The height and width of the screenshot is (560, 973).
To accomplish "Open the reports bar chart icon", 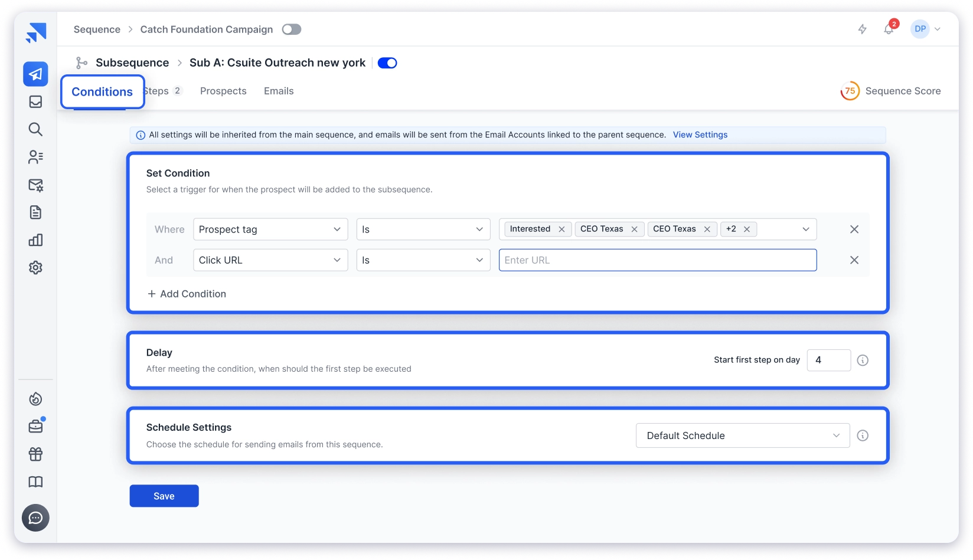I will (x=35, y=240).
